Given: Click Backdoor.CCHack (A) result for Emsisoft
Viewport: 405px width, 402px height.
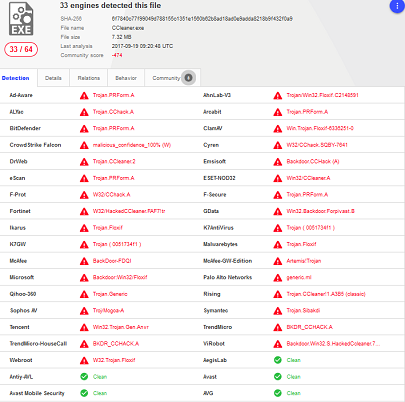Looking at the screenshot, I should tap(313, 162).
